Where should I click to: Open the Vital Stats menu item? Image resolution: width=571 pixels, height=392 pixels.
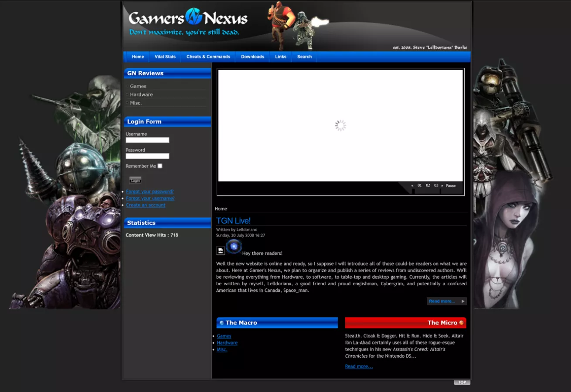click(x=165, y=57)
